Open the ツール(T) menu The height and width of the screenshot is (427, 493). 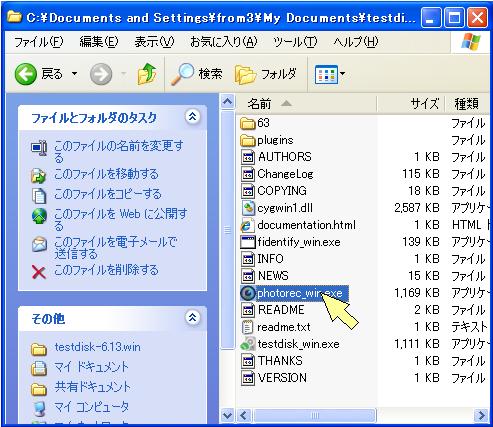tap(295, 42)
